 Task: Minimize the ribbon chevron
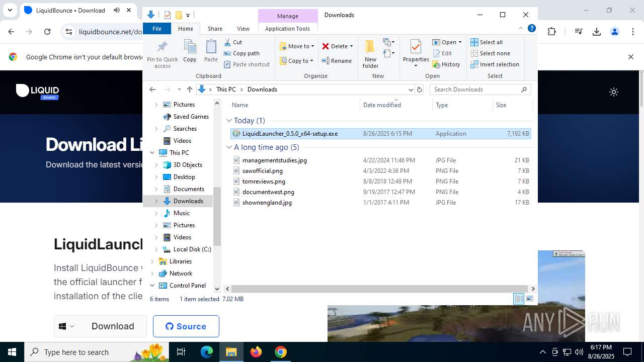pos(521,29)
